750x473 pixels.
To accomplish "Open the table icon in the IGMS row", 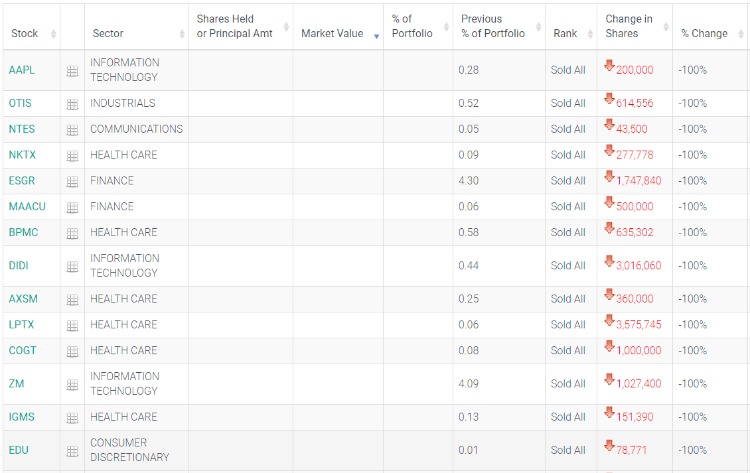I will click(72, 418).
